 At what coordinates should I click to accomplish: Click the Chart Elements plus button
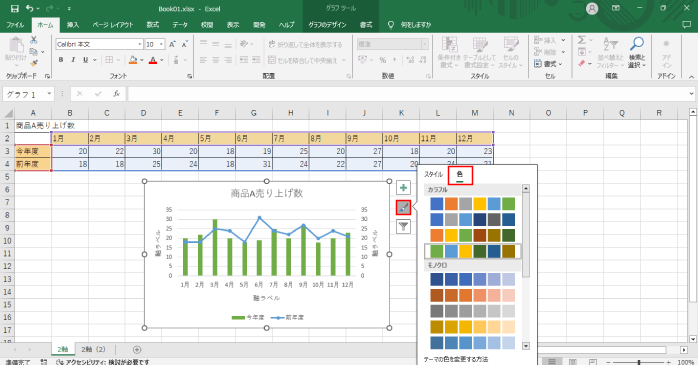point(403,188)
